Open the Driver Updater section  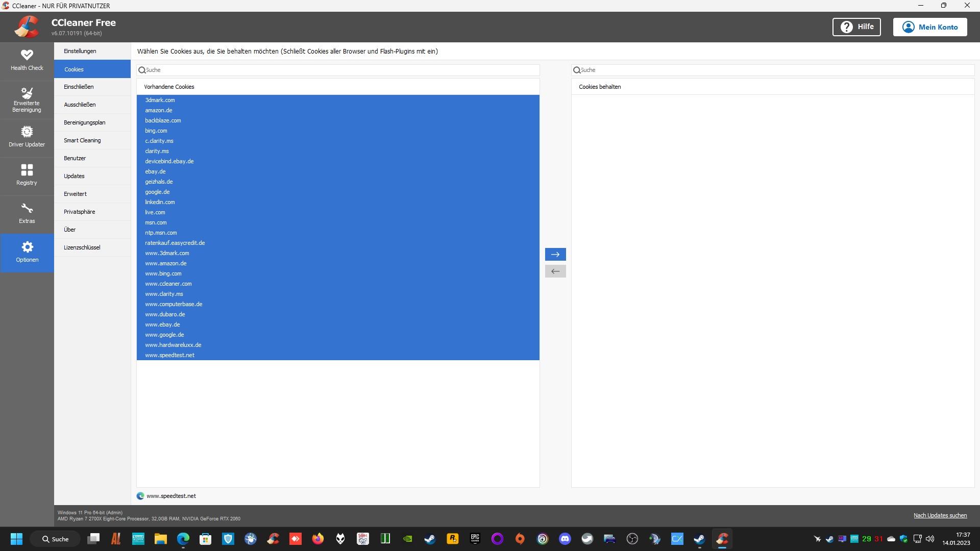click(27, 137)
